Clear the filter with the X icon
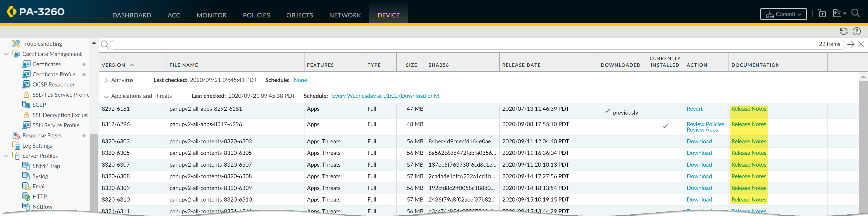The image size is (868, 216). [x=861, y=44]
